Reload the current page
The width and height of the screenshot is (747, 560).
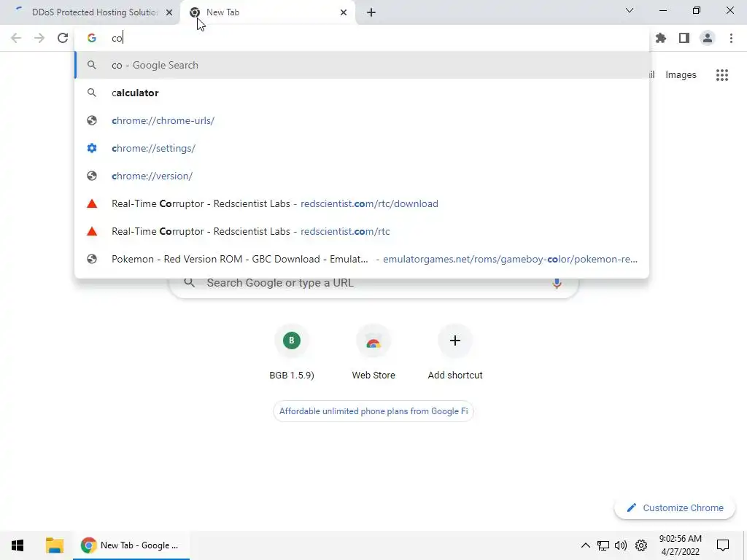pyautogui.click(x=63, y=38)
